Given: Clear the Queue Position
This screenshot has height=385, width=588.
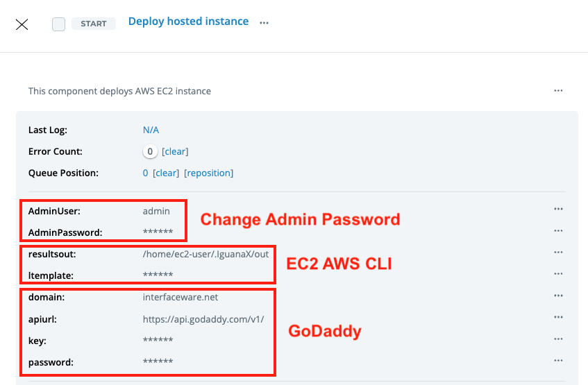Looking at the screenshot, I should coord(166,173).
